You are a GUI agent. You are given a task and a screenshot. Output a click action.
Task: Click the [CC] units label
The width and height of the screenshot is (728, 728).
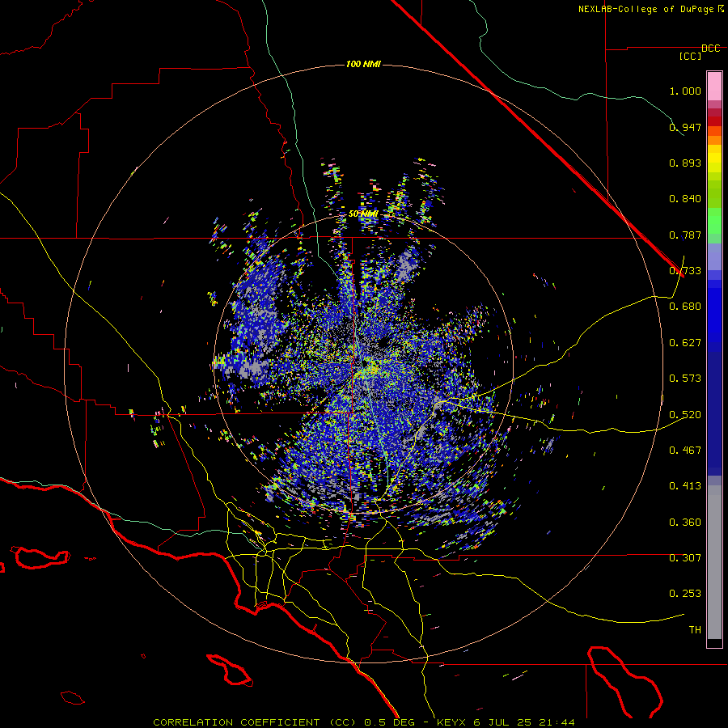pyautogui.click(x=690, y=56)
